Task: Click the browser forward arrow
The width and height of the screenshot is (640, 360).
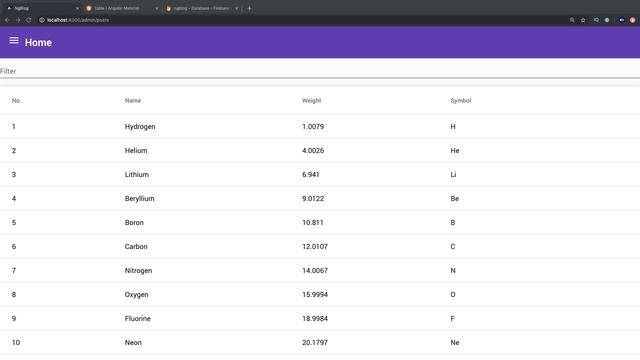Action: pyautogui.click(x=18, y=20)
